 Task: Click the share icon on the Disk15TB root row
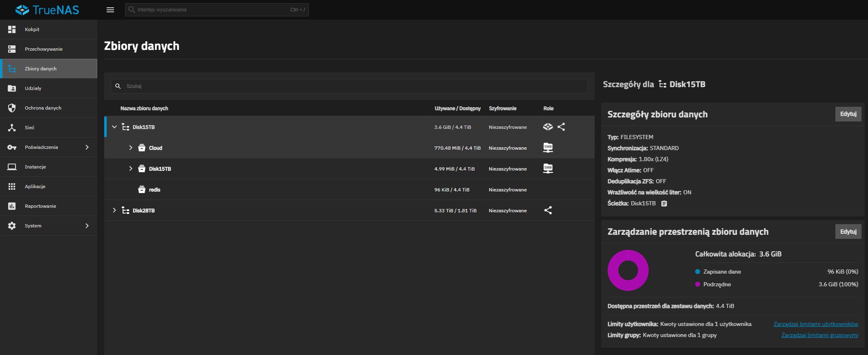(561, 127)
